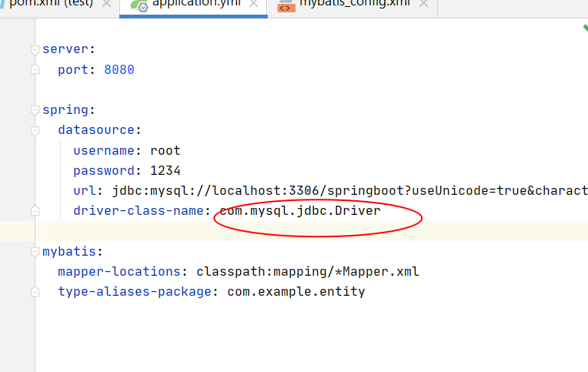
Task: Click the jdbc:mysql connection URL value
Action: pyautogui.click(x=350, y=191)
